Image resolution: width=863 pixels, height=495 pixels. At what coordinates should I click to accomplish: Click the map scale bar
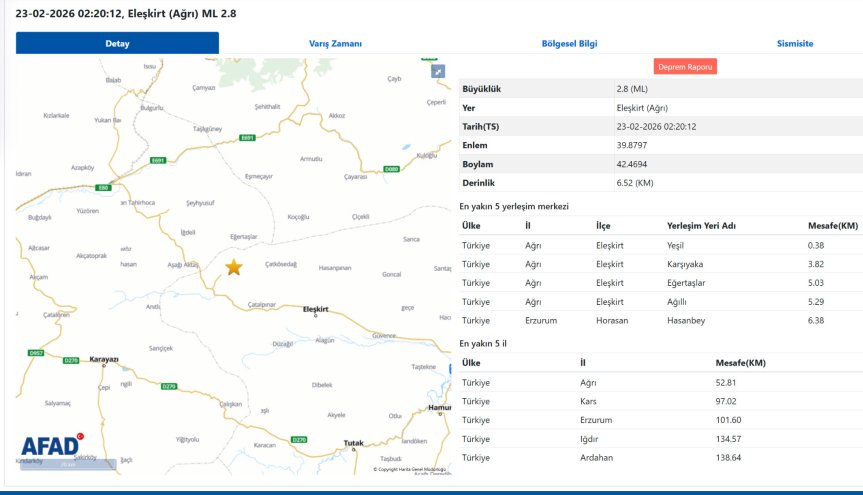pyautogui.click(x=68, y=465)
